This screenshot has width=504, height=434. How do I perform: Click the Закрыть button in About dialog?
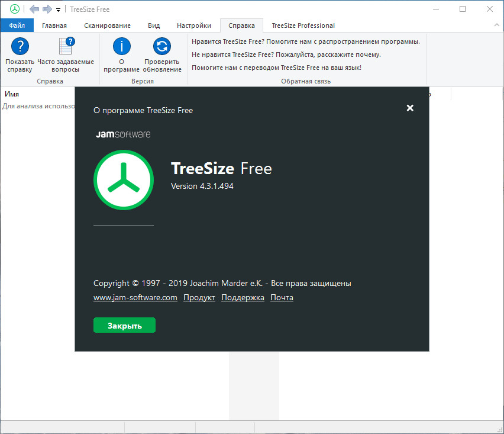pyautogui.click(x=124, y=325)
